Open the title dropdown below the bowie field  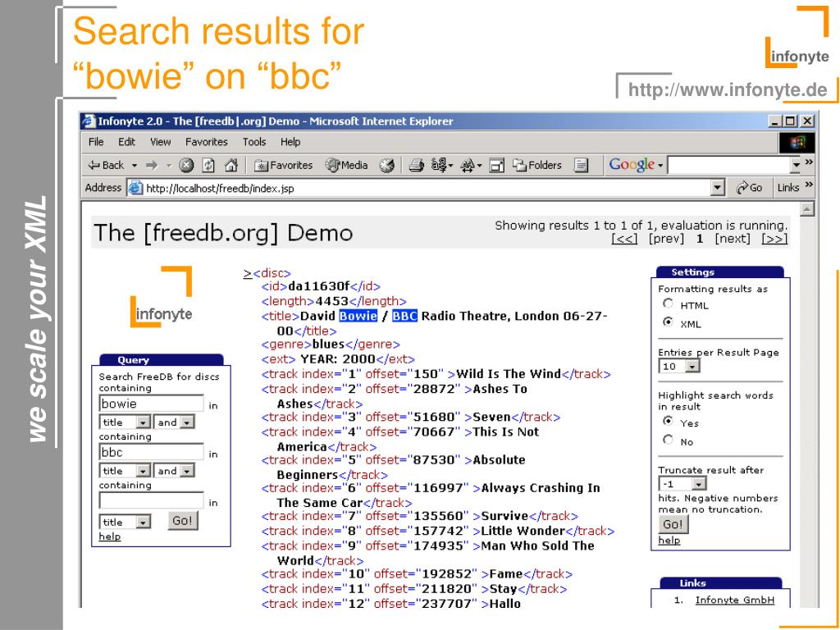[125, 422]
